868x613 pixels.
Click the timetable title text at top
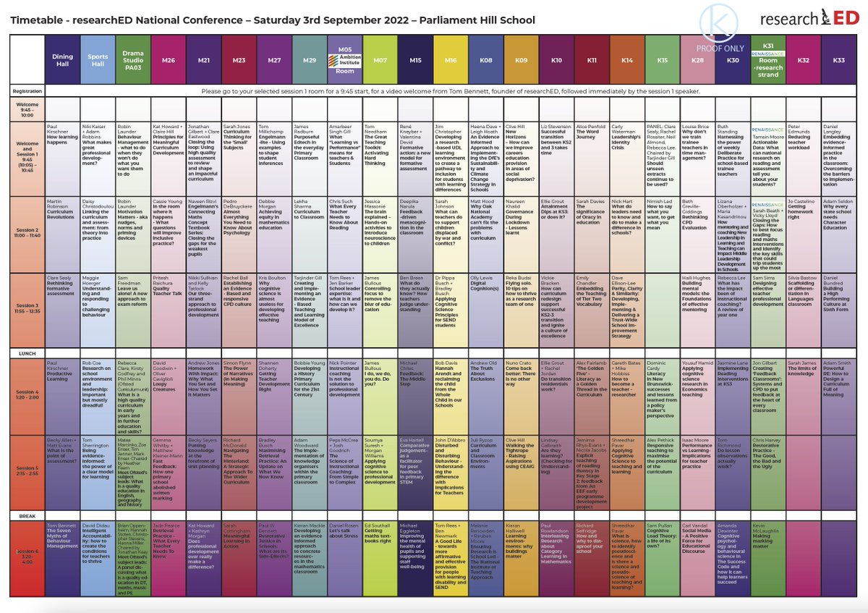click(272, 21)
